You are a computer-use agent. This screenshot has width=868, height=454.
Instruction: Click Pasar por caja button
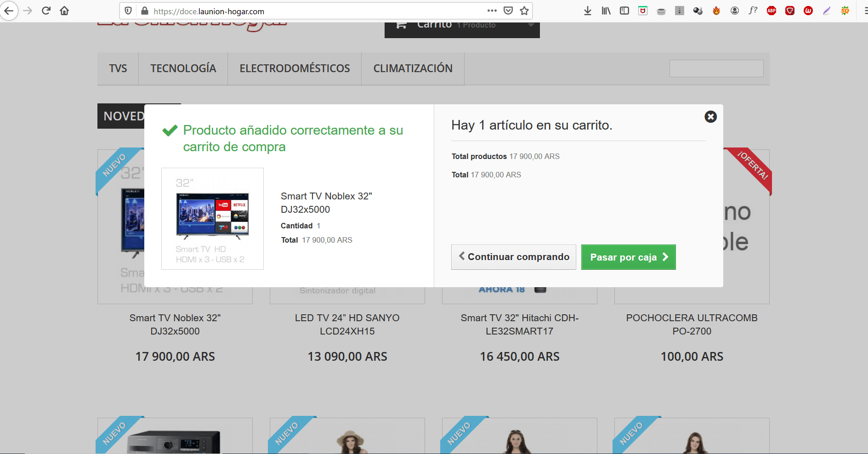click(628, 257)
